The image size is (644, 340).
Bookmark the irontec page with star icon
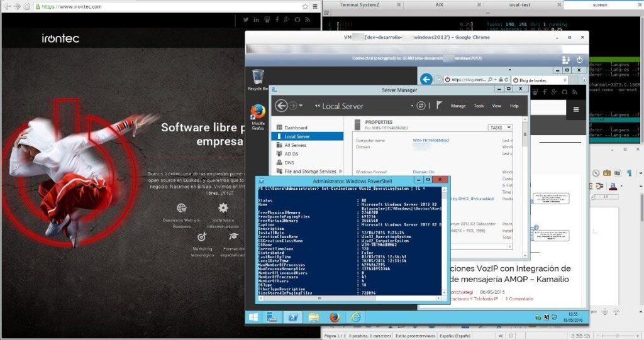point(305,6)
